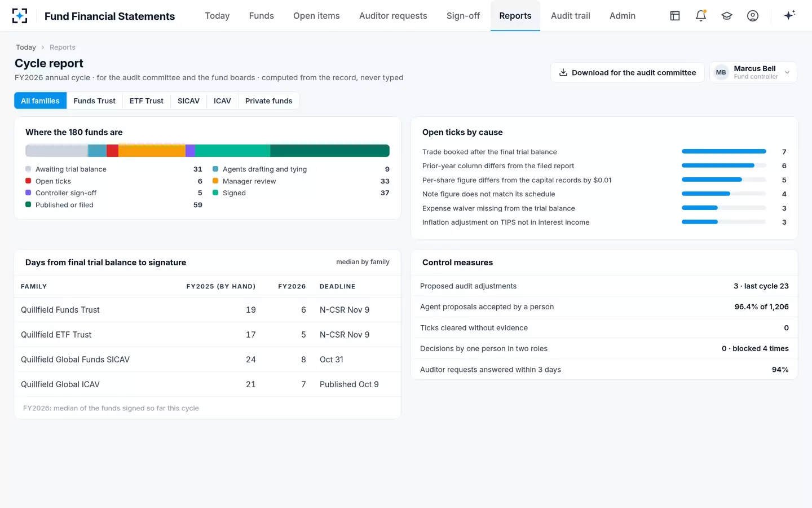The image size is (812, 508).
Task: Select the Reports tab
Action: [515, 16]
